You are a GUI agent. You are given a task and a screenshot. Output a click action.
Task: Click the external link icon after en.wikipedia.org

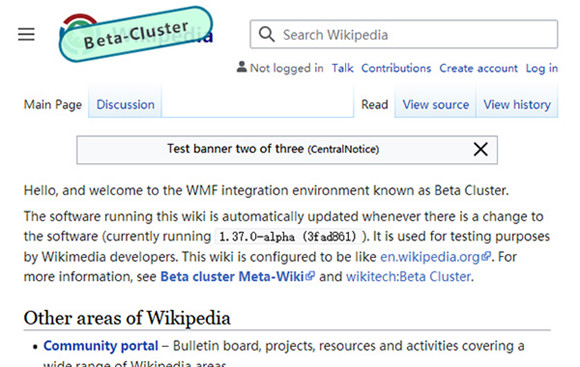coord(486,256)
